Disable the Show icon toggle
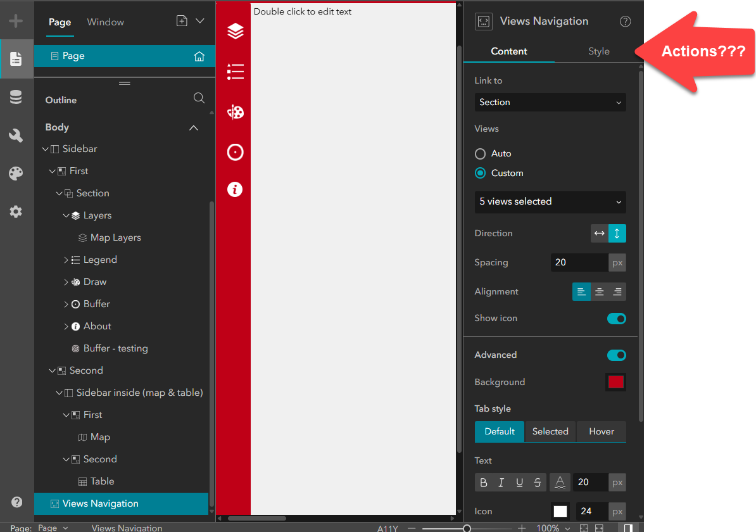This screenshot has width=756, height=532. pos(616,319)
